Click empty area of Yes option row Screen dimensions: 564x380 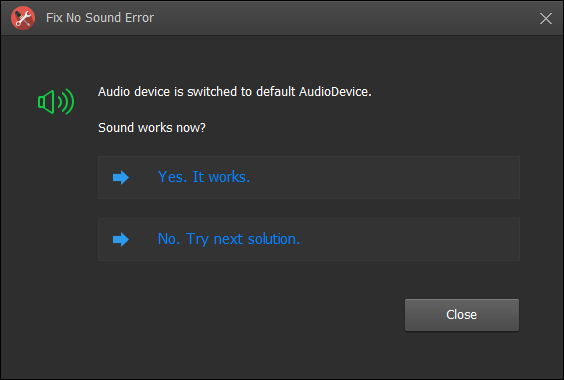coord(385,177)
